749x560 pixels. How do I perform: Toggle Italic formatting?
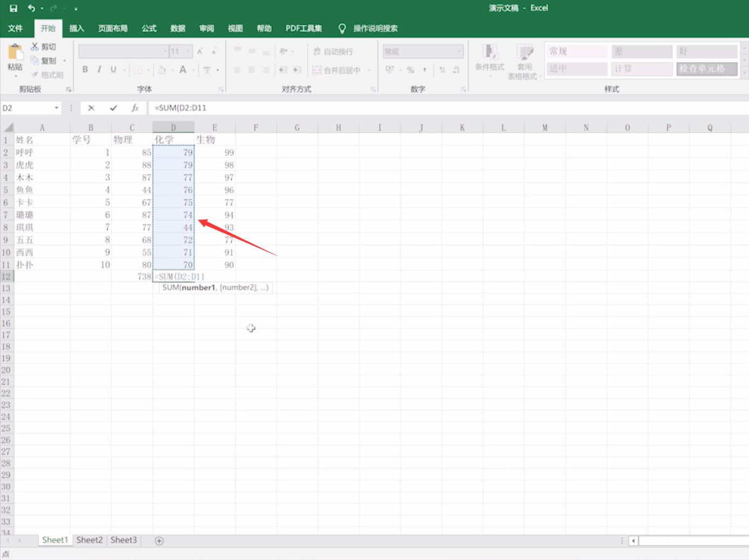(x=99, y=70)
